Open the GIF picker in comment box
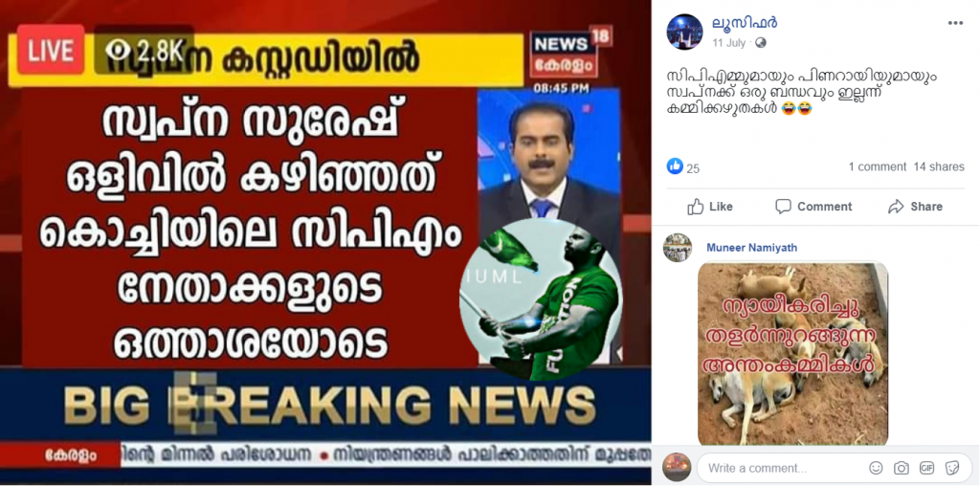Viewport: 980px width, 486px height. pyautogui.click(x=926, y=468)
